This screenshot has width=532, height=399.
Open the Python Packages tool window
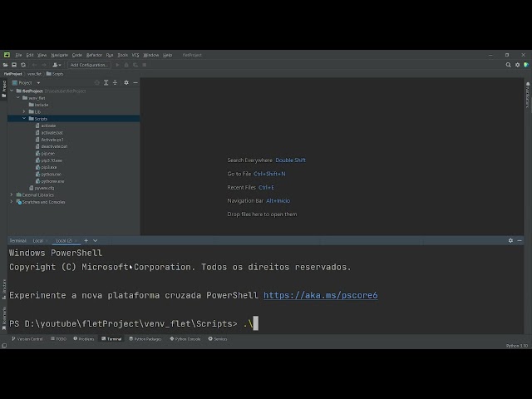(145, 339)
